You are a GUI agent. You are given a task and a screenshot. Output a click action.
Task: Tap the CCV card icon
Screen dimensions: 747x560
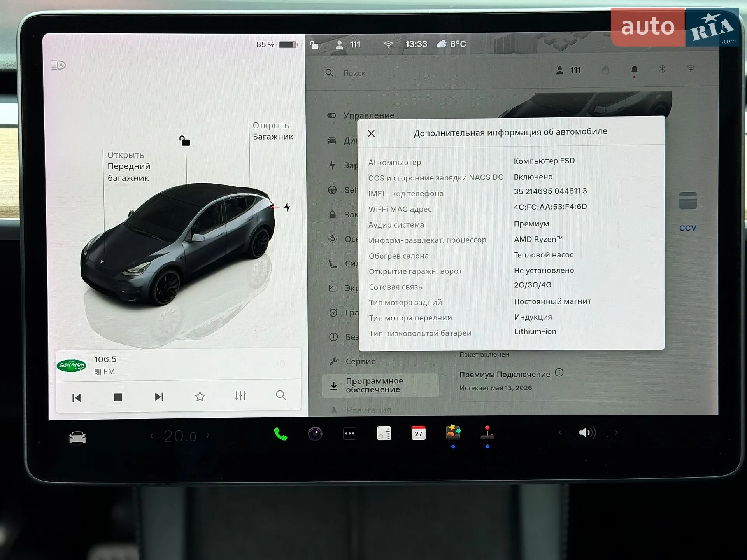[x=688, y=201]
